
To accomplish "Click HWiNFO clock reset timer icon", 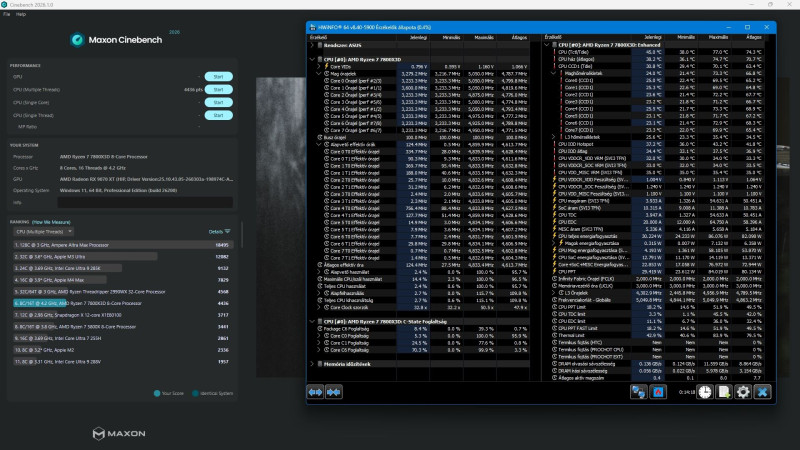I will coord(705,392).
